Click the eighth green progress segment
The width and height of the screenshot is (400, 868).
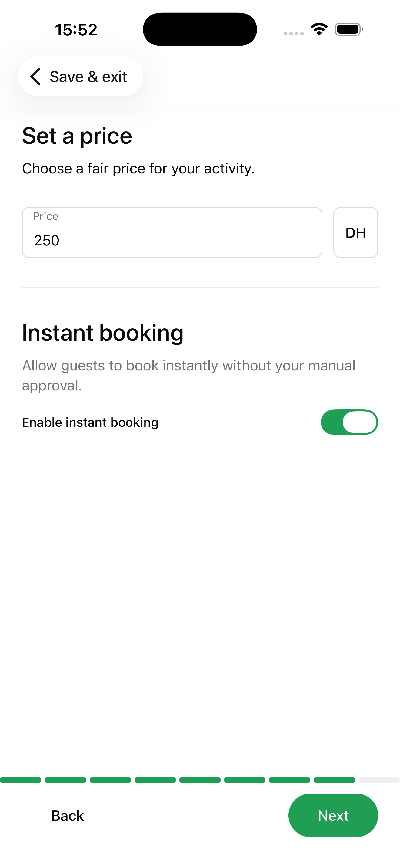coord(334,780)
